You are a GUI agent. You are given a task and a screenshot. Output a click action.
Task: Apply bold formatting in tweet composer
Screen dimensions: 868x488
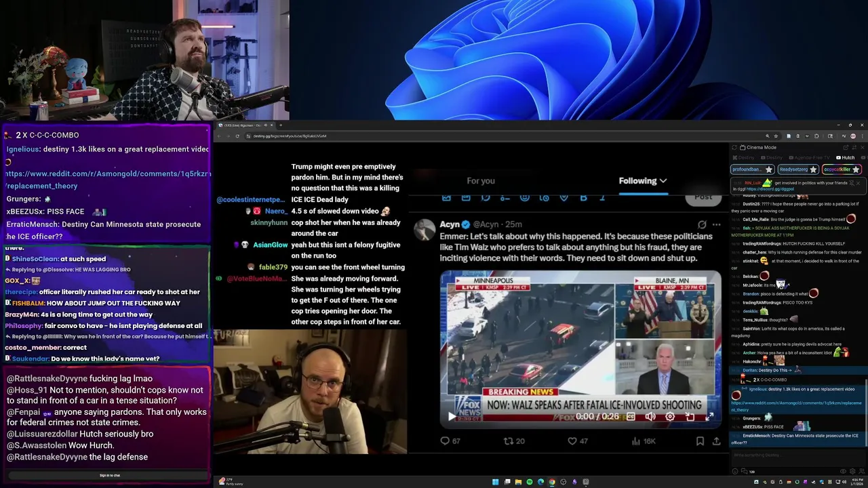click(x=583, y=197)
